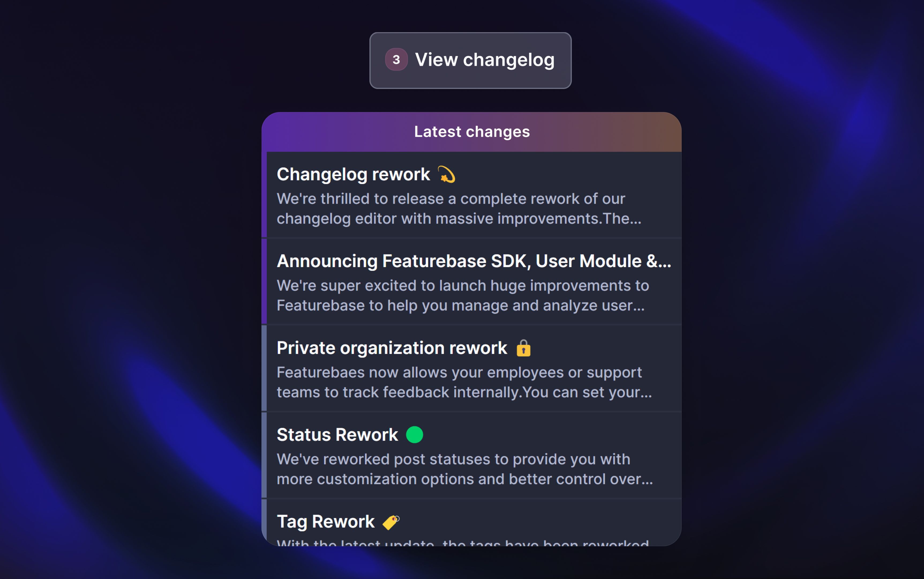This screenshot has height=579, width=924.
Task: Click the green circle icon beside Status Rework
Action: coord(415,434)
